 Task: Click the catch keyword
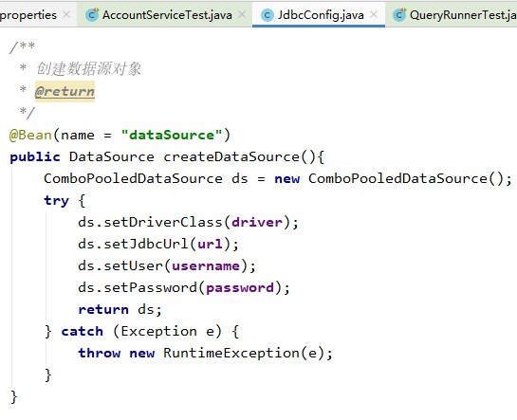click(x=83, y=332)
